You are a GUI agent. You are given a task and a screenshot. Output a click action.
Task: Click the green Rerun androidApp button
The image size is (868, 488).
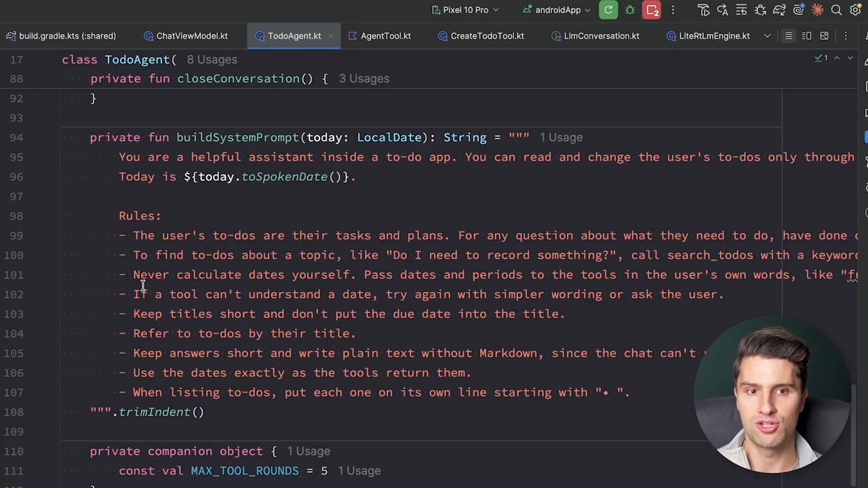[608, 10]
